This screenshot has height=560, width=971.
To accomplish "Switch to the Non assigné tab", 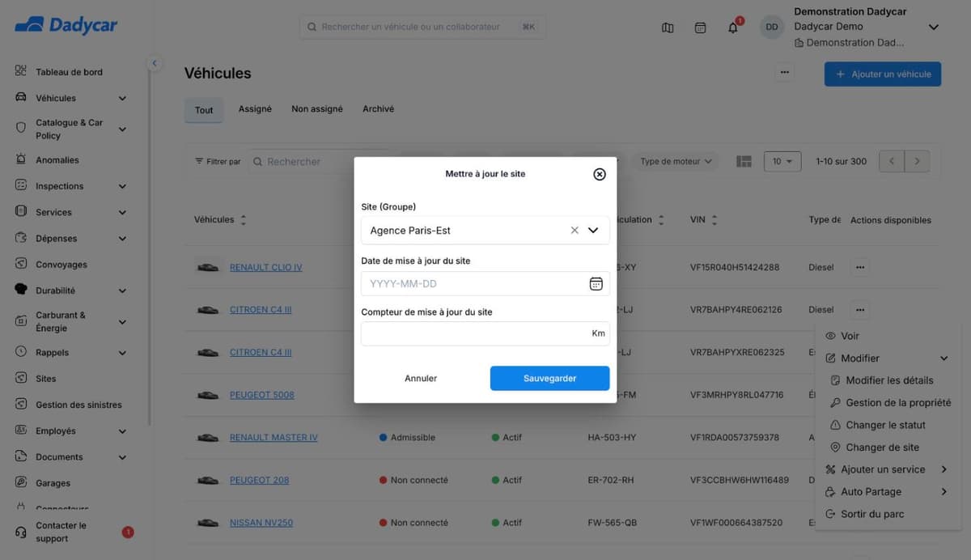I will [317, 109].
